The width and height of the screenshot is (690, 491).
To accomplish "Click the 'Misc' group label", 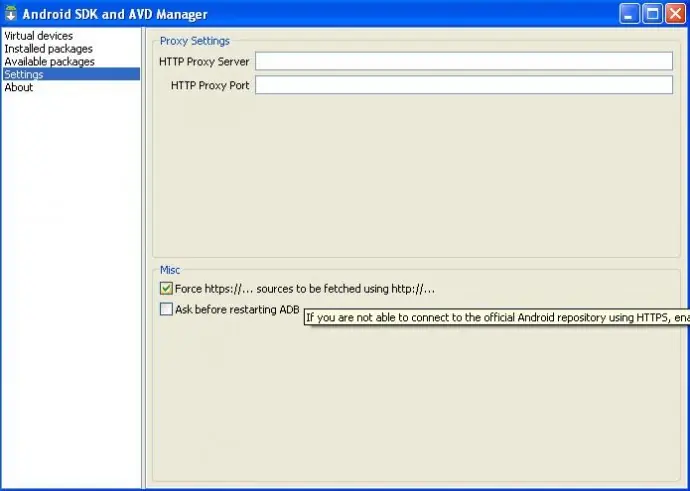I will 170,270.
